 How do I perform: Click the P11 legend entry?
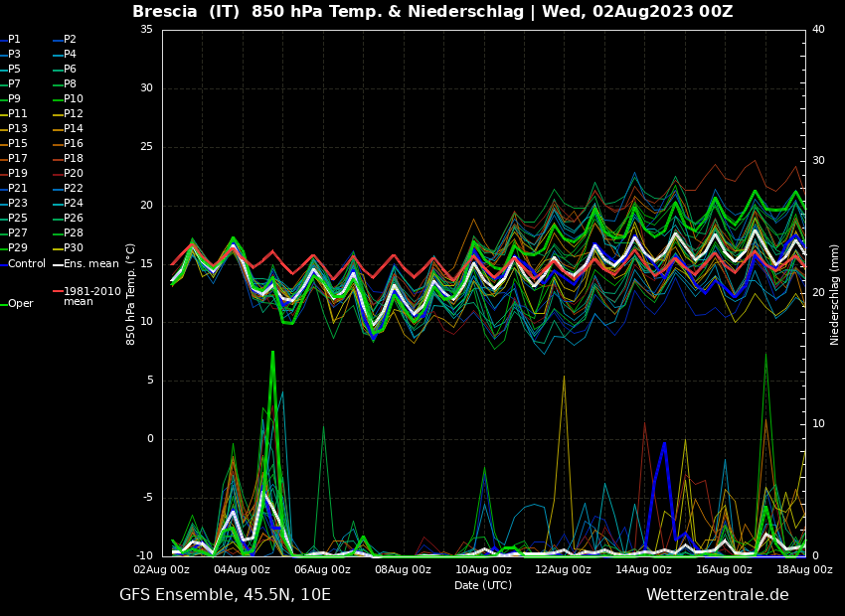tap(14, 113)
